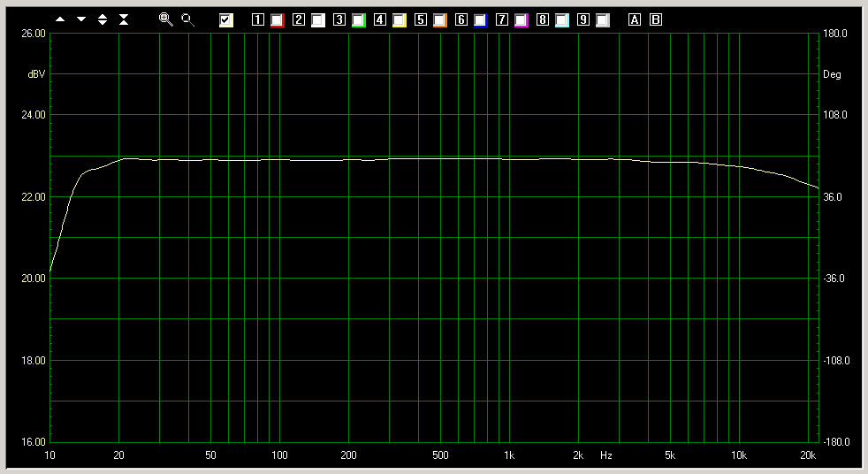Click the scroll-down triangle arrow icon
This screenshot has width=868, height=474.
(81, 19)
